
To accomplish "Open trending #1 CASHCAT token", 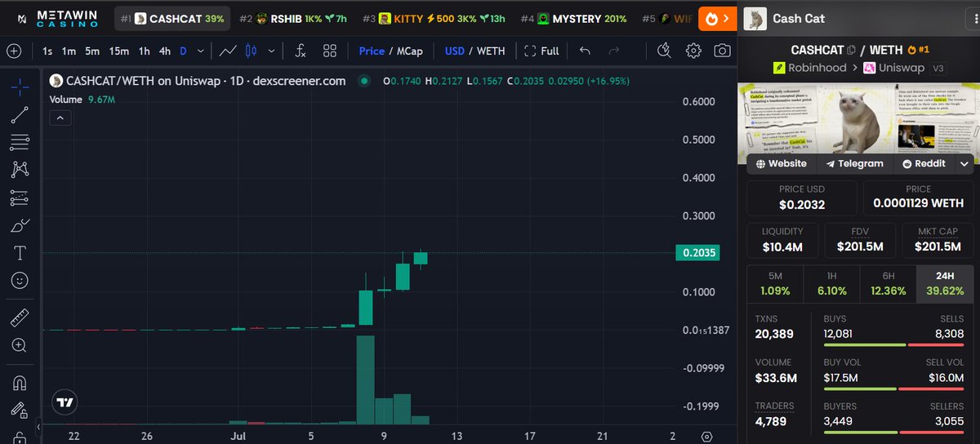I will (x=172, y=18).
